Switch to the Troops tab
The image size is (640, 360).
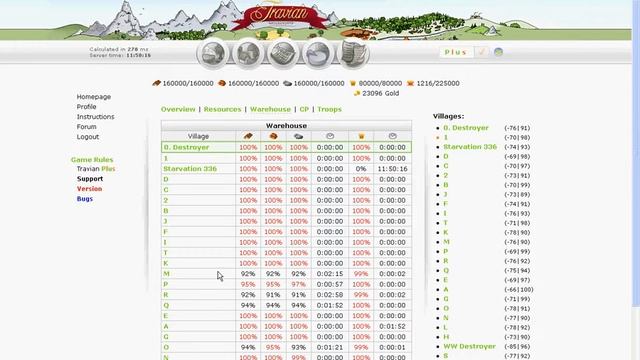pos(329,109)
